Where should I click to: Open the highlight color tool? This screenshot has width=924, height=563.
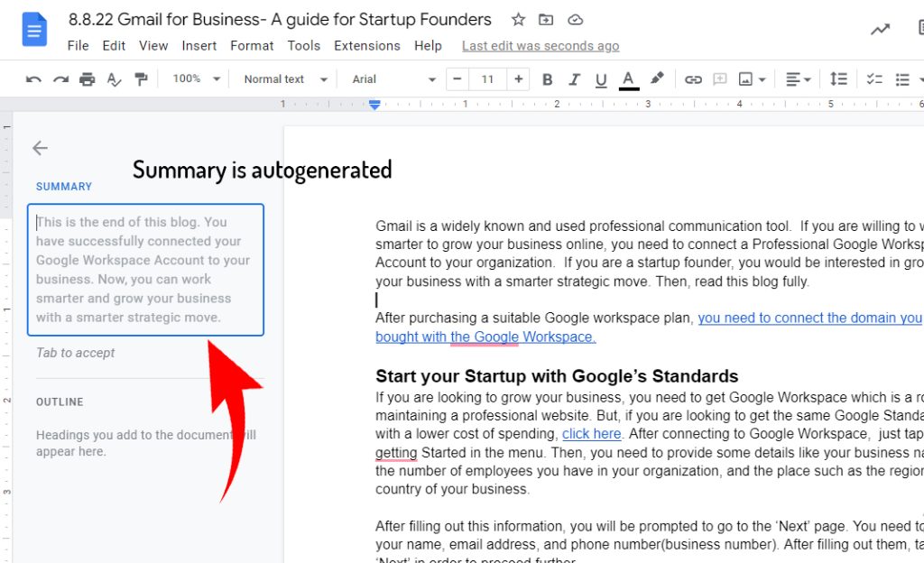tap(657, 78)
